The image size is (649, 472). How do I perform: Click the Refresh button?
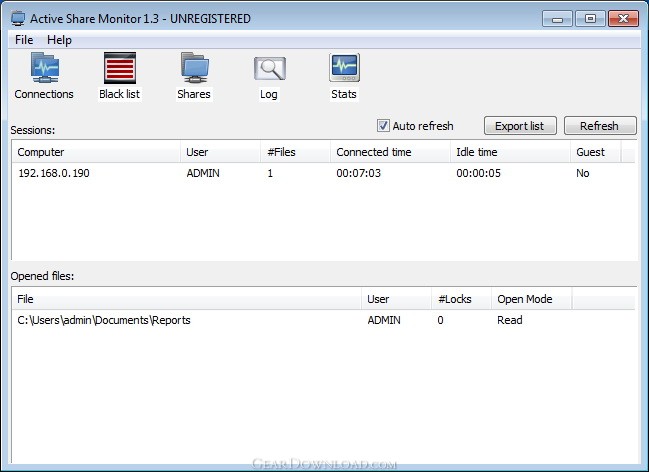tap(600, 126)
